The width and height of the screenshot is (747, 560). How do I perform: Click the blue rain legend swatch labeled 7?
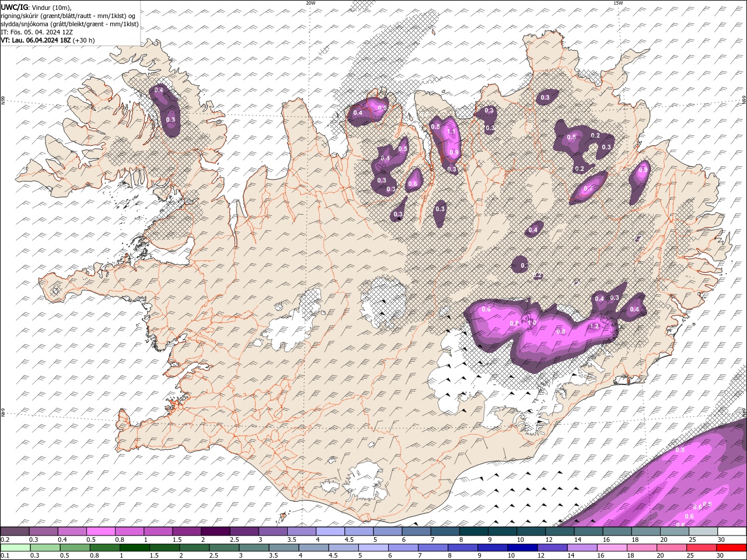[432, 548]
